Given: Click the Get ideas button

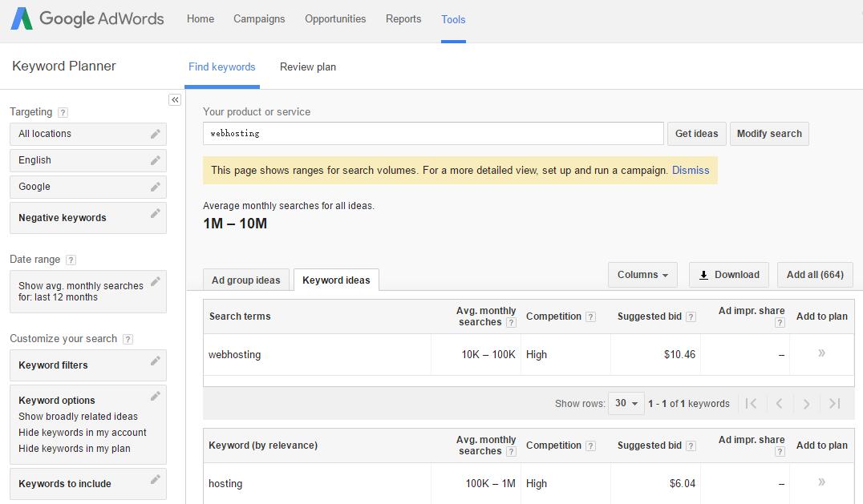Looking at the screenshot, I should [697, 134].
